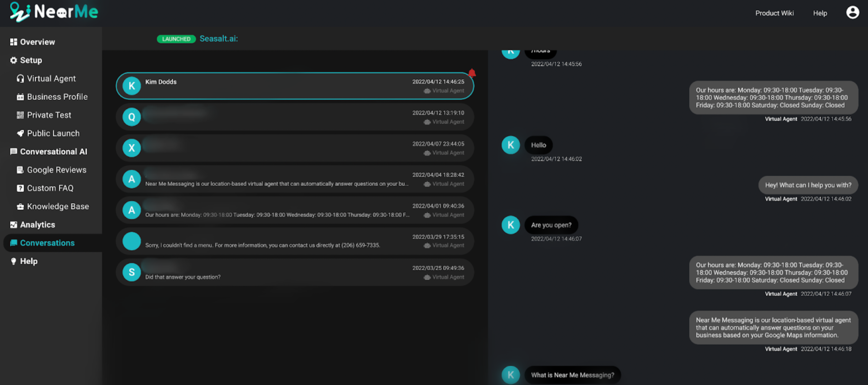This screenshot has width=868, height=385.
Task: Click the Analytics chart icon
Action: pyautogui.click(x=14, y=225)
